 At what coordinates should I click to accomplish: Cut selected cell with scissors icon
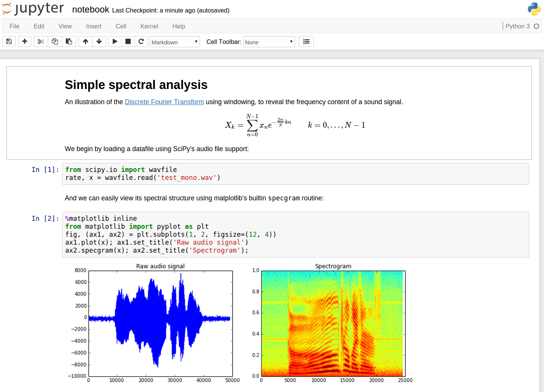click(x=41, y=41)
